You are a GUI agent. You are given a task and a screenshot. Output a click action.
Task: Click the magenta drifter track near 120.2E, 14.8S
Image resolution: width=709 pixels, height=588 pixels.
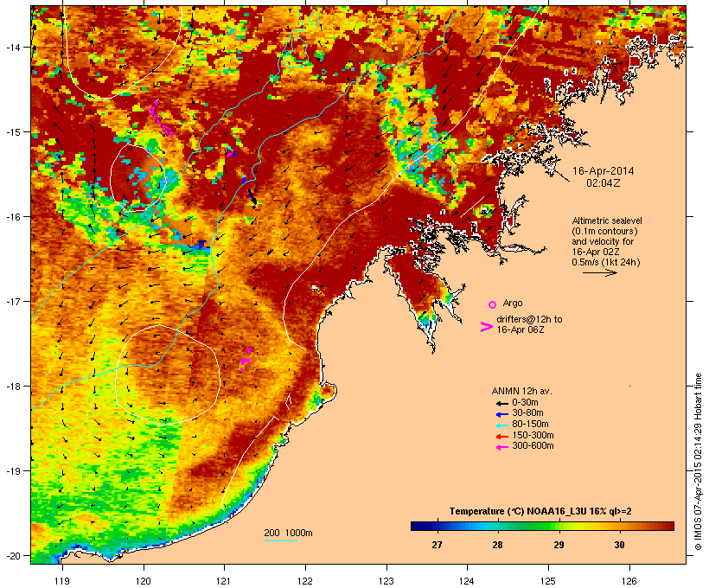tap(161, 118)
